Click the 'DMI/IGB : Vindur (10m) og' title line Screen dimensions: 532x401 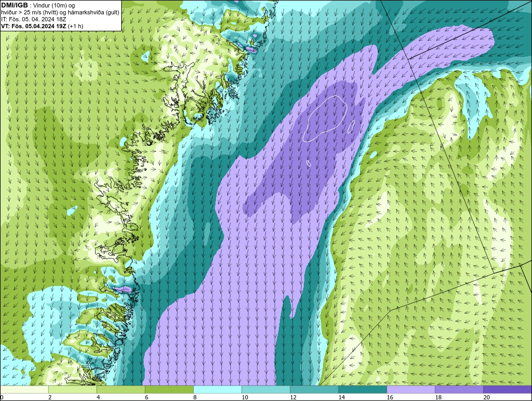pyautogui.click(x=38, y=5)
